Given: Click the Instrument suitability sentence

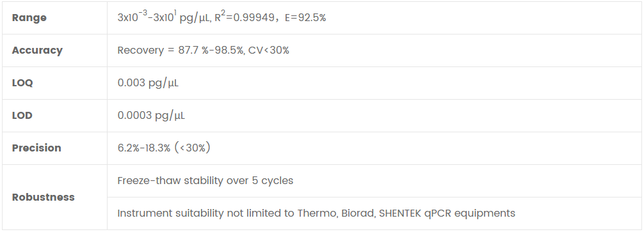Looking at the screenshot, I should 316,213.
